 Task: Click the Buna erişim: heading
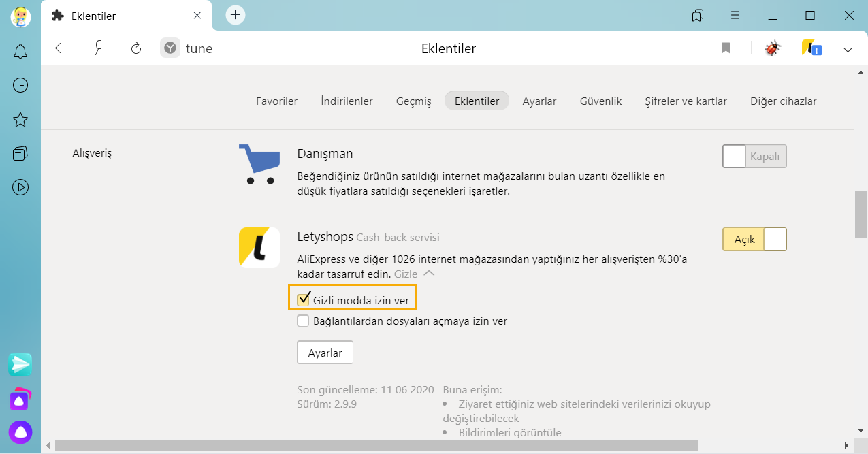point(472,390)
